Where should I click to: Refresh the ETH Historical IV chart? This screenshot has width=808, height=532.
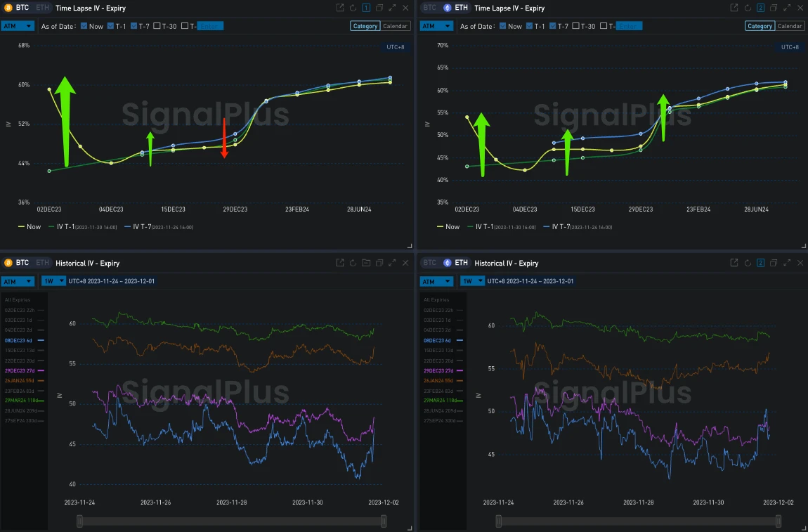click(x=748, y=263)
